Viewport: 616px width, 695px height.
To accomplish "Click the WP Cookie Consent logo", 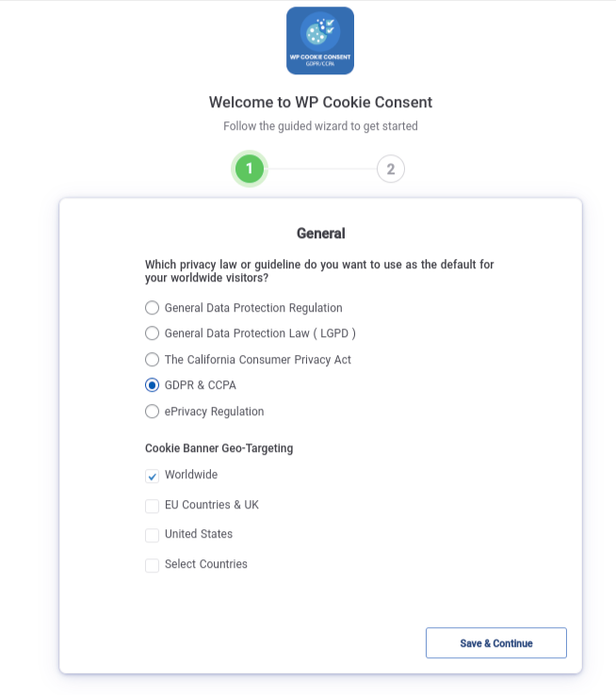I will pyautogui.click(x=320, y=40).
